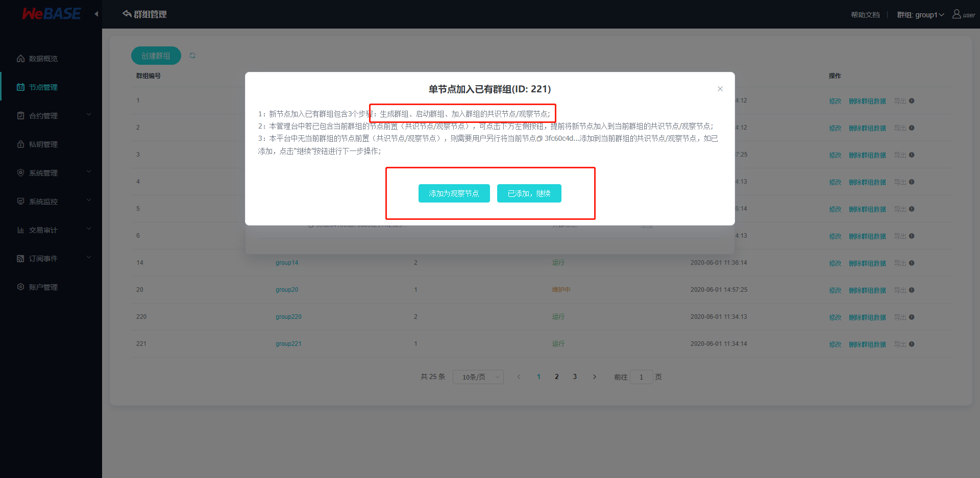Expand the 合约管理 submenu chevron

(x=89, y=114)
